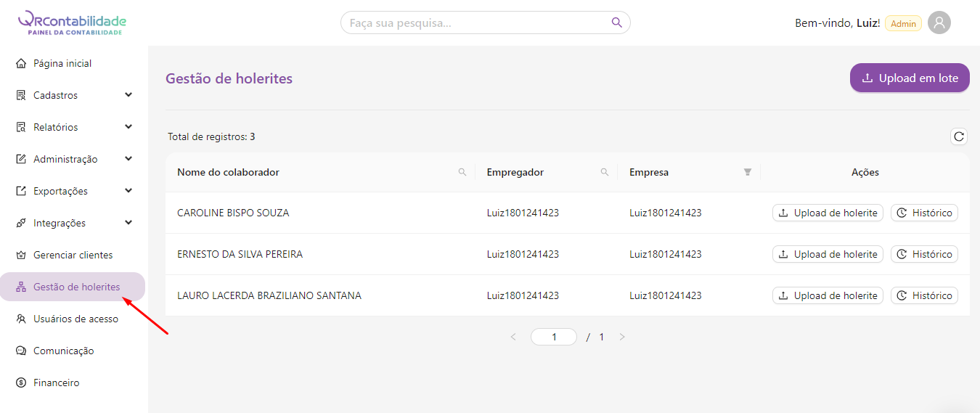Click the page number input field

(554, 337)
